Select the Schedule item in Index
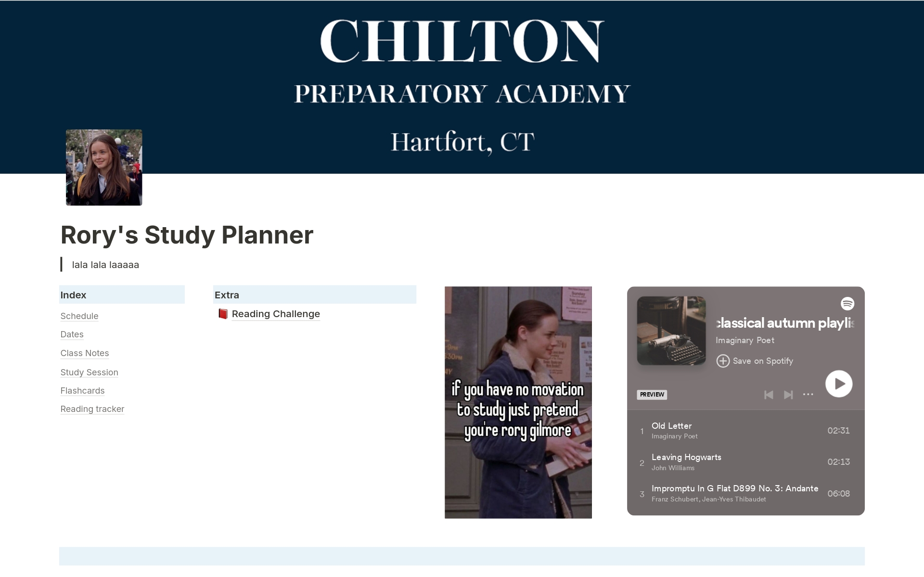The height and width of the screenshot is (577, 924). [79, 316]
